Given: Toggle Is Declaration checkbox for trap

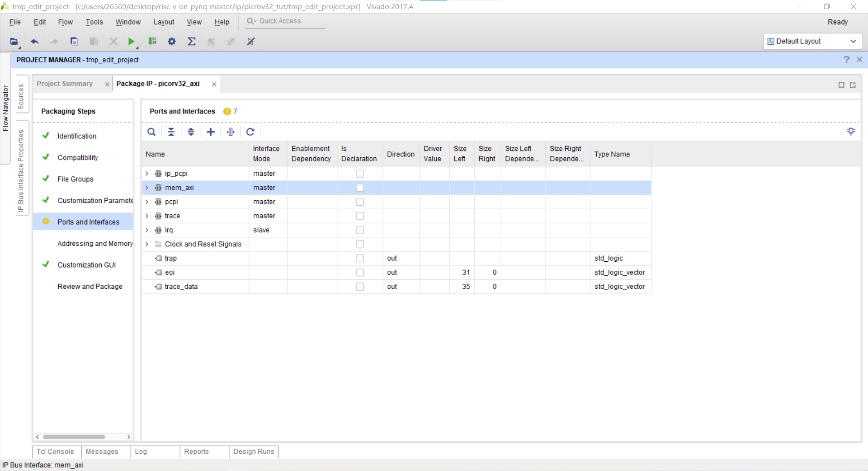Looking at the screenshot, I should (x=360, y=259).
